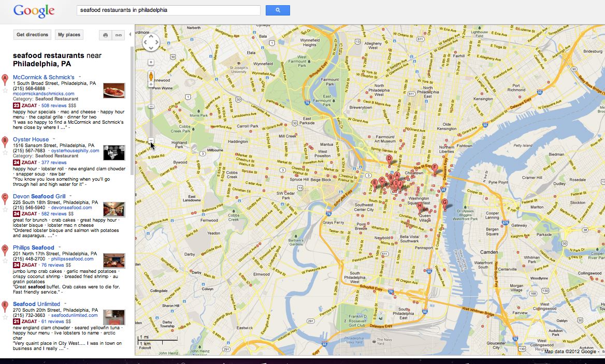
Task: Click the Camden label on the map
Action: pyautogui.click(x=489, y=252)
